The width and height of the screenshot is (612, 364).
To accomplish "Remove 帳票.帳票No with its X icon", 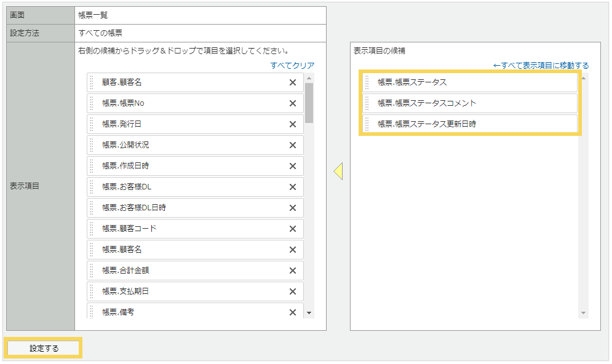I will point(293,103).
